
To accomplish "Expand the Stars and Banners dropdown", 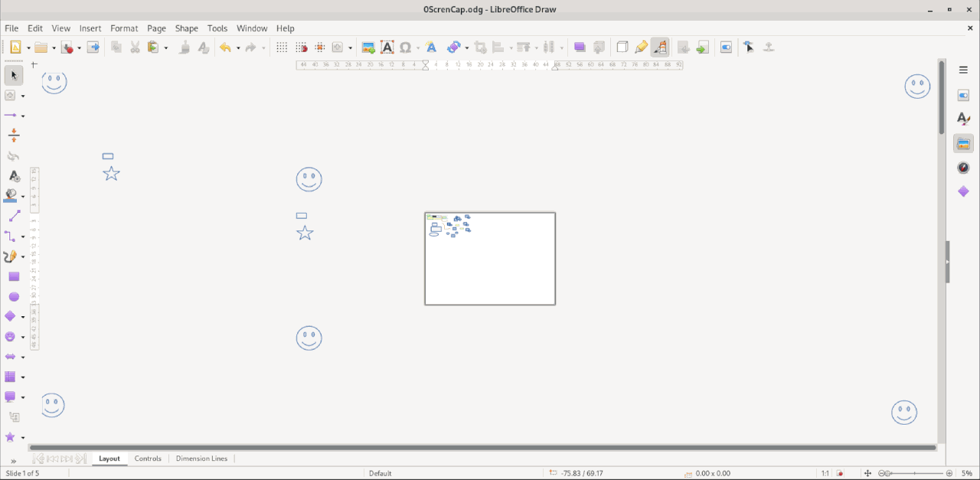I will pos(23,438).
